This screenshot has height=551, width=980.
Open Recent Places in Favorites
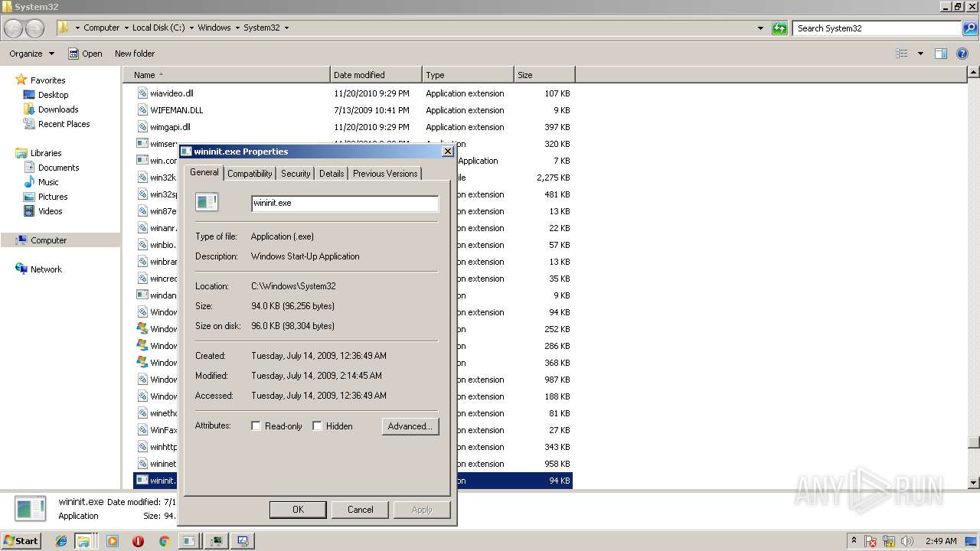pyautogui.click(x=57, y=124)
